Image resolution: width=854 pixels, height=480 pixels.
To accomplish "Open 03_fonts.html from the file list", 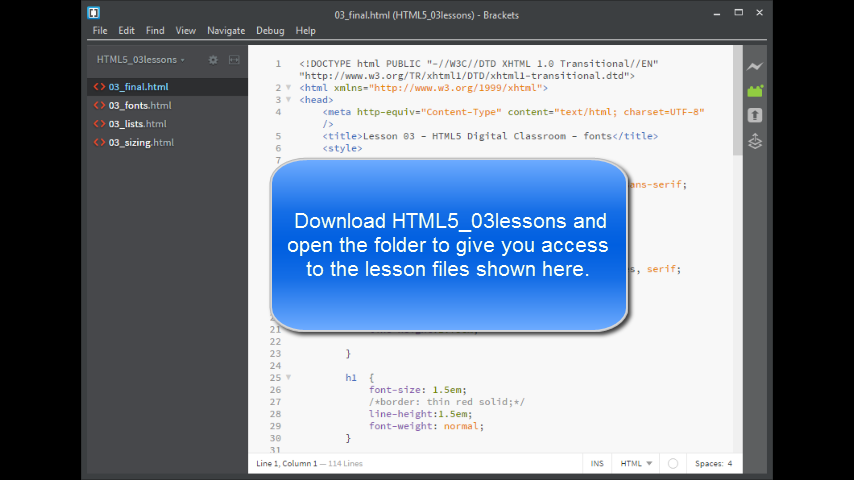I will pos(139,105).
